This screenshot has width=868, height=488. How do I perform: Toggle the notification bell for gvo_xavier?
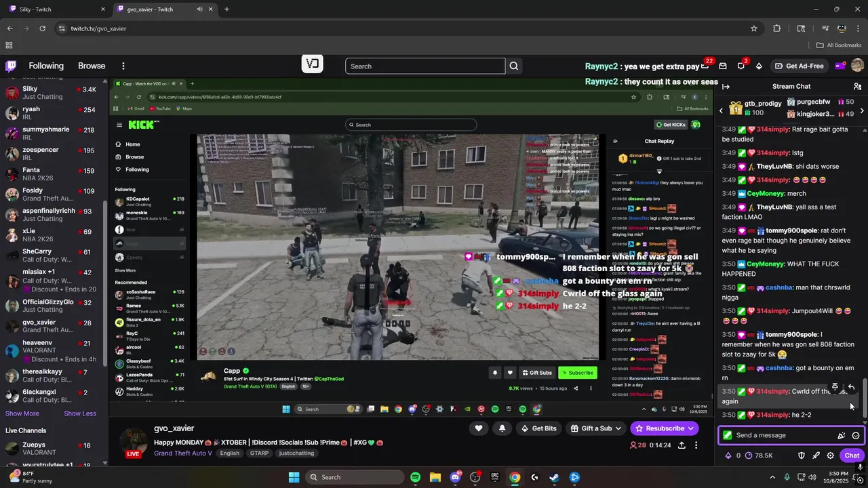click(502, 428)
